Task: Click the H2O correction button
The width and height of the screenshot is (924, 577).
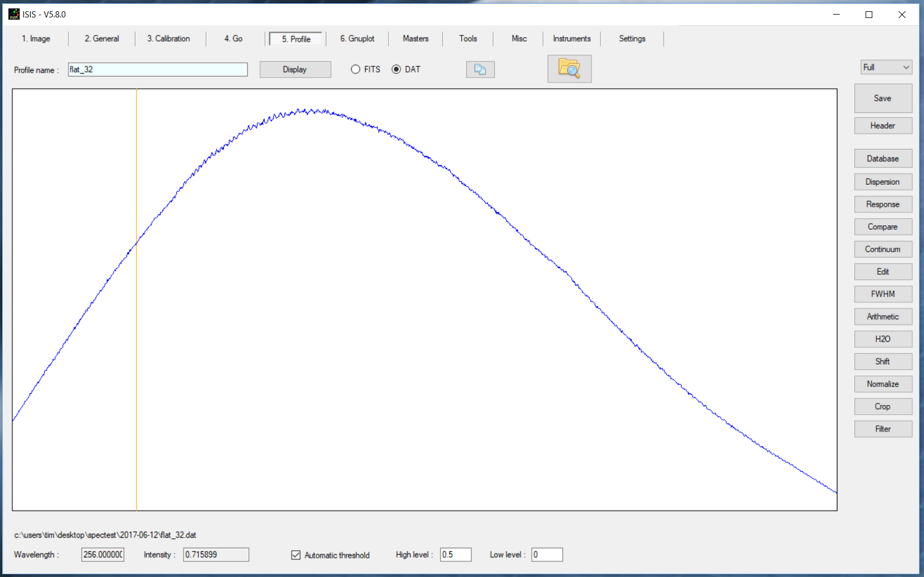Action: tap(882, 339)
